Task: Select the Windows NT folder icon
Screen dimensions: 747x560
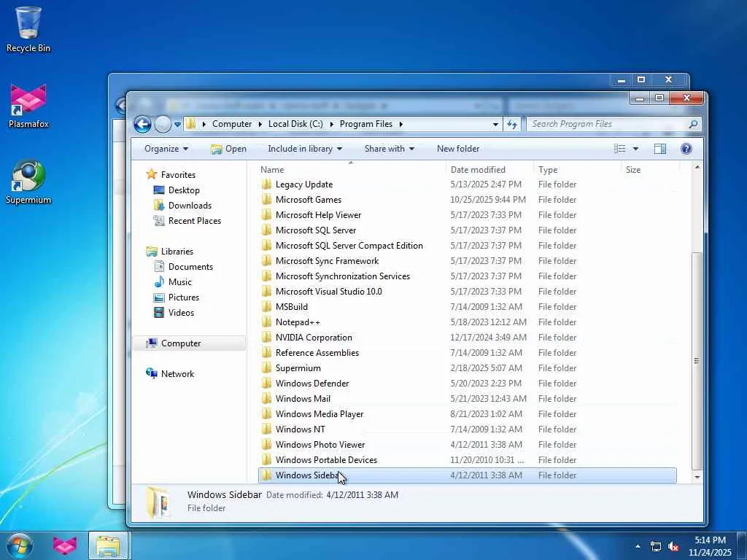Action: [x=267, y=429]
